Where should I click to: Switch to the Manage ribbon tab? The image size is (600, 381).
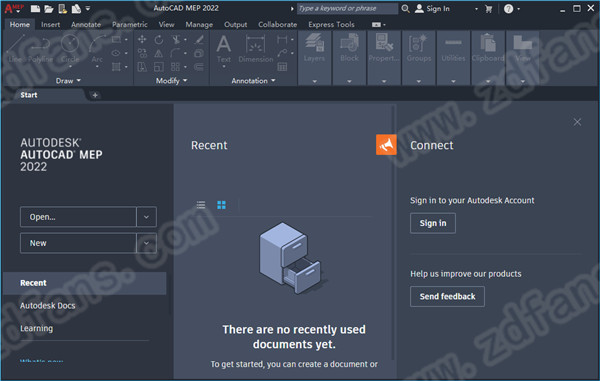(x=199, y=24)
